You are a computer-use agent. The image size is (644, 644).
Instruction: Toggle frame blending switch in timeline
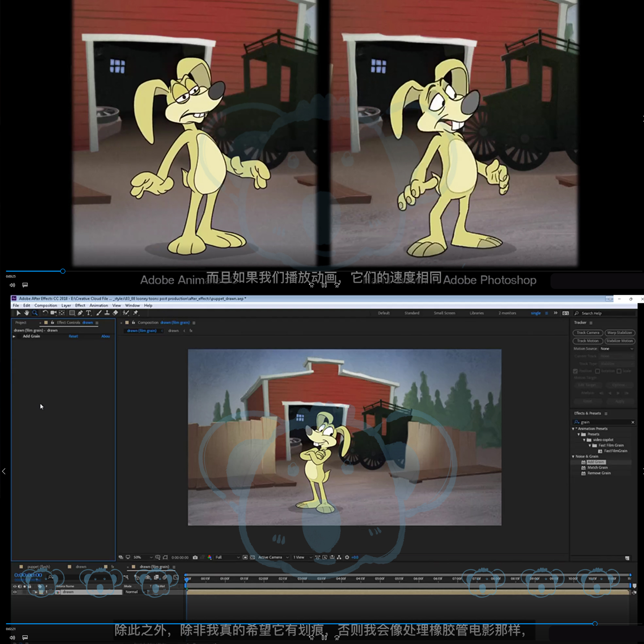pos(156,577)
